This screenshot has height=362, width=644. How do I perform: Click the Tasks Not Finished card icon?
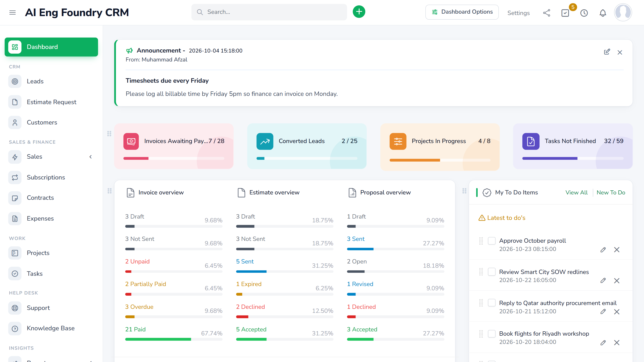[x=531, y=141]
